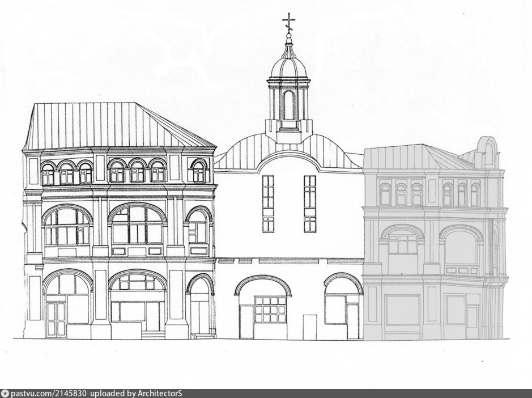Click the left building's ground-floor double door
532x398 pixels.
tap(56, 320)
